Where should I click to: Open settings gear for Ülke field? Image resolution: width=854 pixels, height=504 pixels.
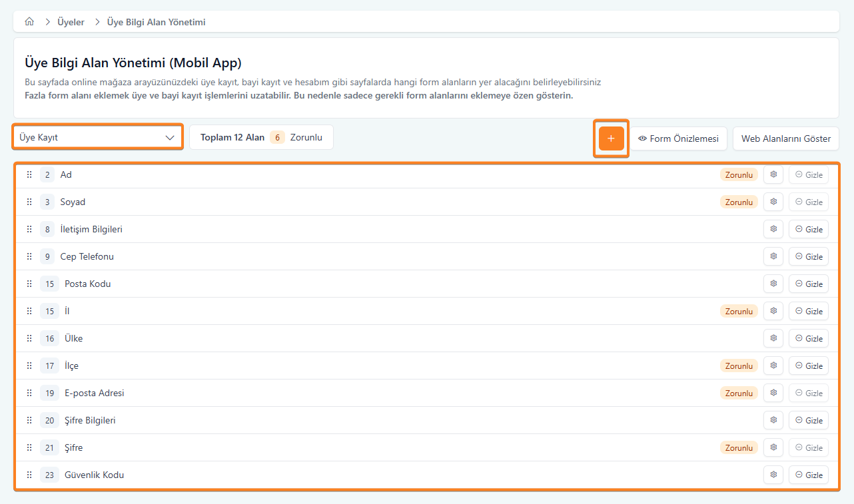(x=773, y=339)
